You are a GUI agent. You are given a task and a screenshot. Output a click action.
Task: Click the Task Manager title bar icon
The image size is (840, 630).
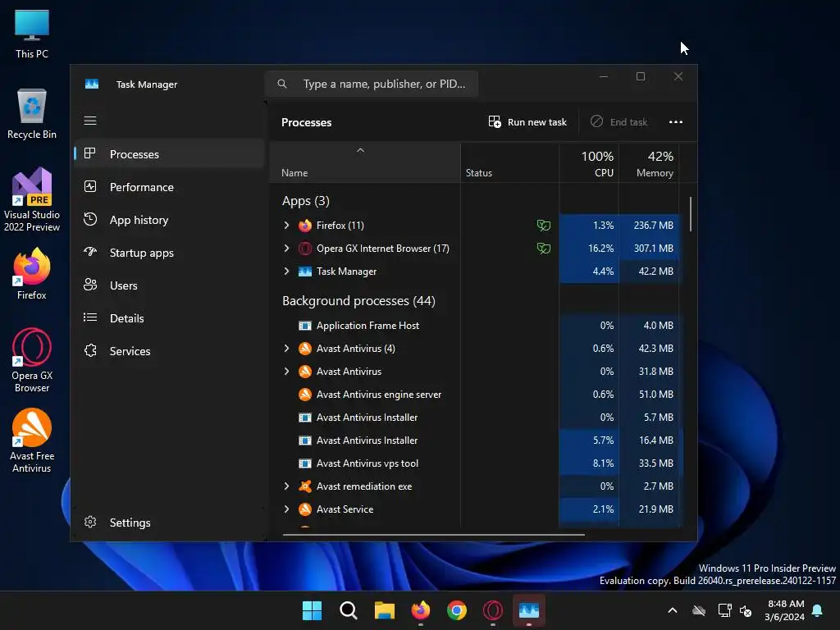coord(92,84)
